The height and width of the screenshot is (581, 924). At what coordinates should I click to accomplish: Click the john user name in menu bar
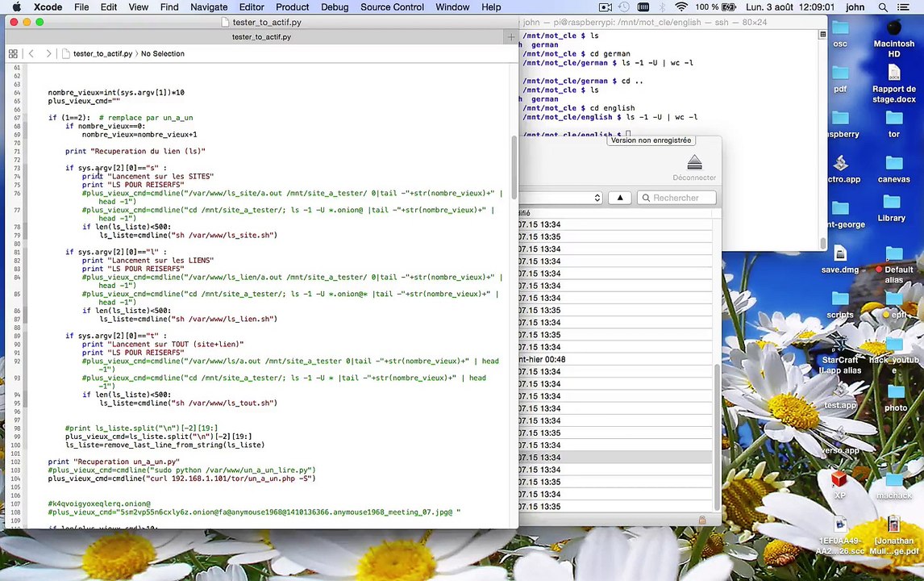[855, 7]
